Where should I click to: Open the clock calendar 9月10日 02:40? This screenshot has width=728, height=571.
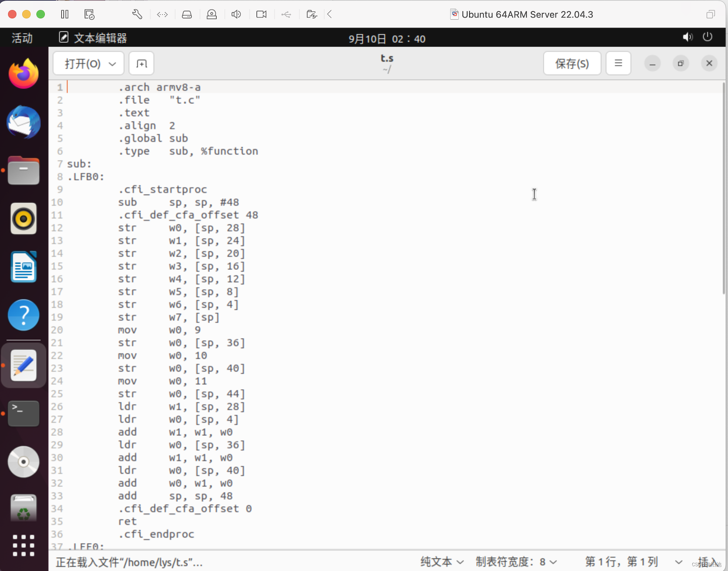click(387, 39)
